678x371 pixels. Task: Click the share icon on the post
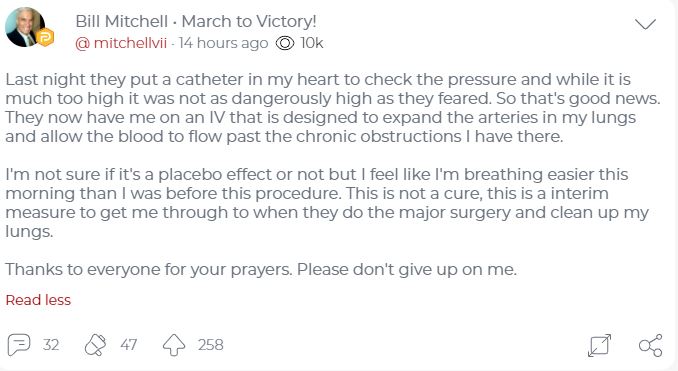tap(650, 345)
